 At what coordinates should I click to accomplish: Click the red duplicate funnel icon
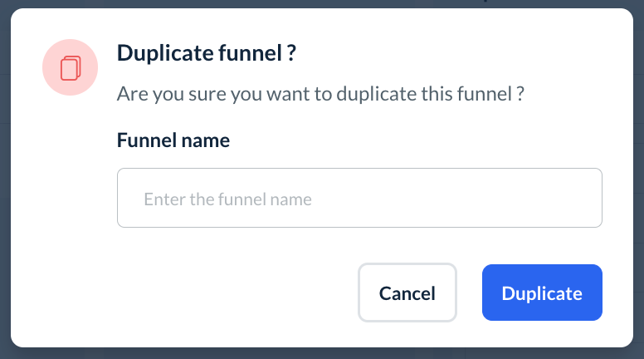pos(71,66)
